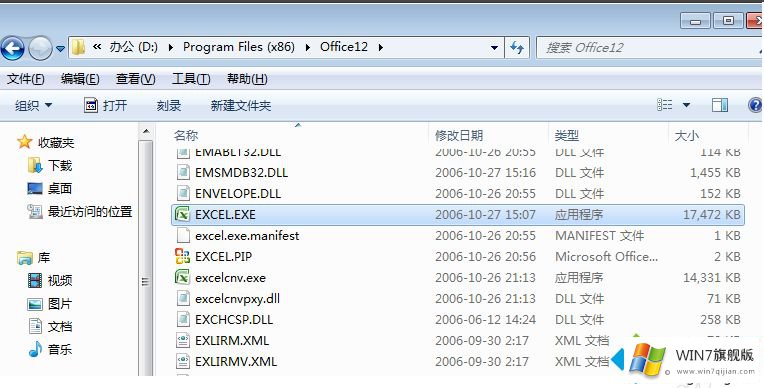764x388 pixels.
Task: Open help with the question mark icon
Action: (x=755, y=105)
